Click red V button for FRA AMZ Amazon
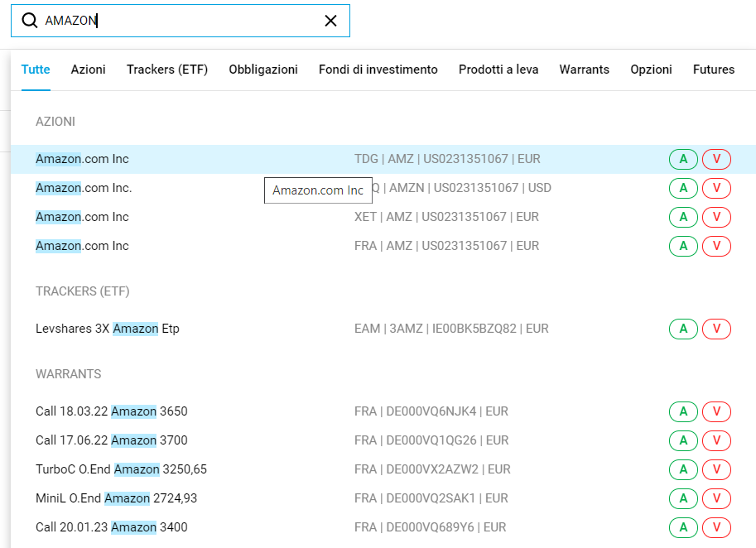The image size is (756, 548). tap(716, 246)
